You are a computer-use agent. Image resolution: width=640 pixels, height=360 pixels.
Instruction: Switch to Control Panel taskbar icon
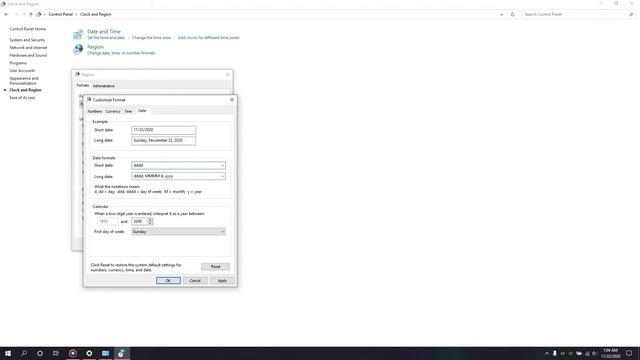tap(122, 353)
